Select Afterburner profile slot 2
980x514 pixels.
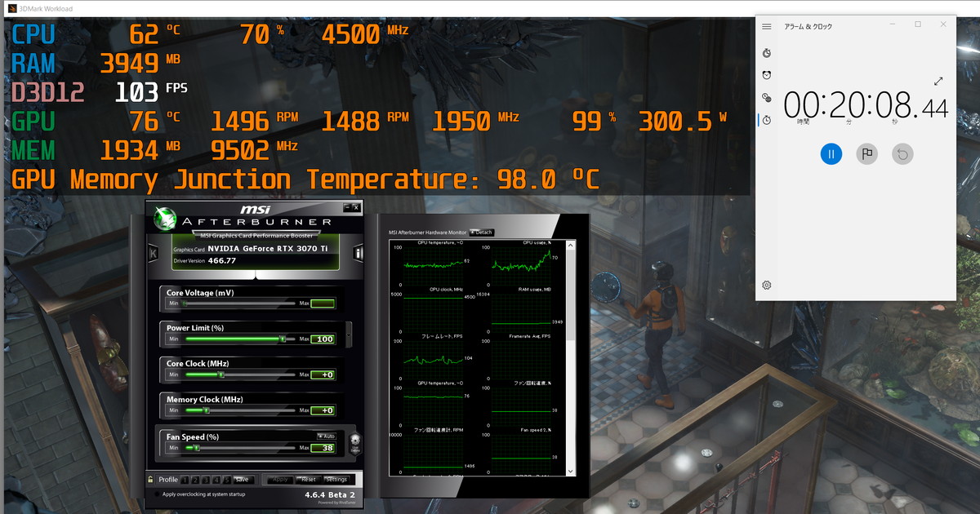point(195,480)
